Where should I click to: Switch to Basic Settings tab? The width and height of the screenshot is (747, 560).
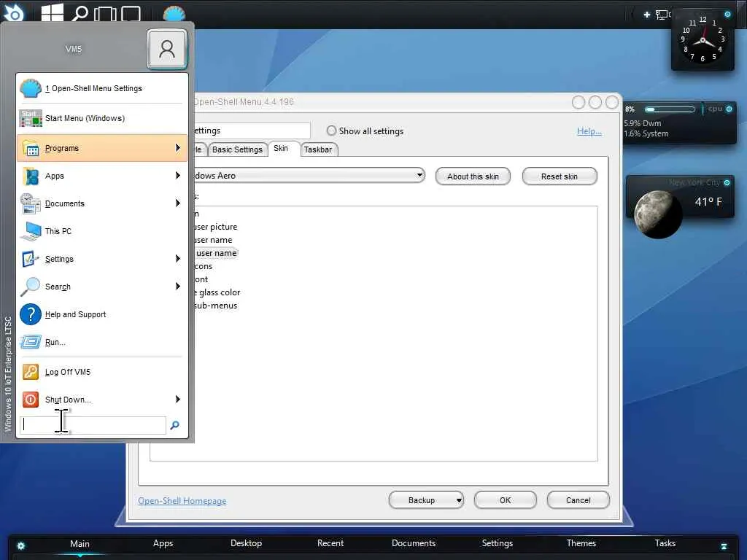237,149
